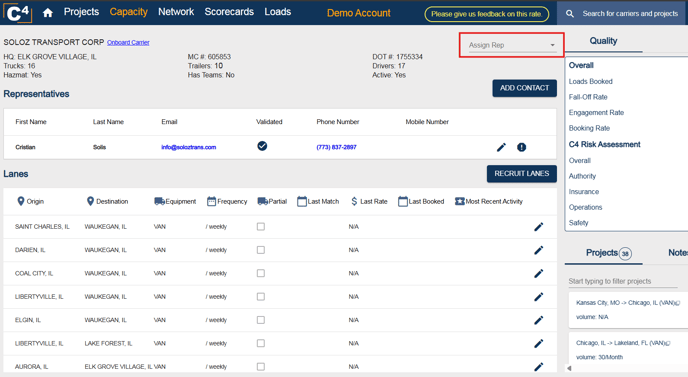Open link icon on Chicago to Lakeland project
The height and width of the screenshot is (377, 688).
pos(668,343)
